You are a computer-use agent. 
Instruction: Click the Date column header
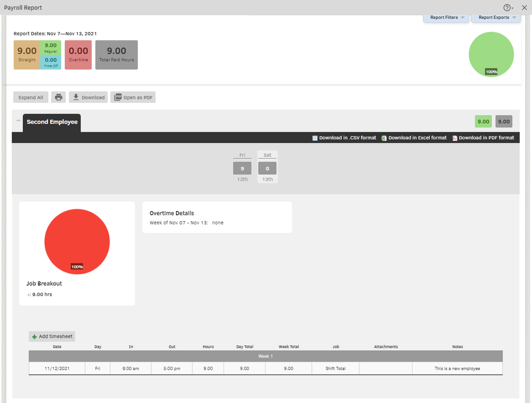(57, 346)
